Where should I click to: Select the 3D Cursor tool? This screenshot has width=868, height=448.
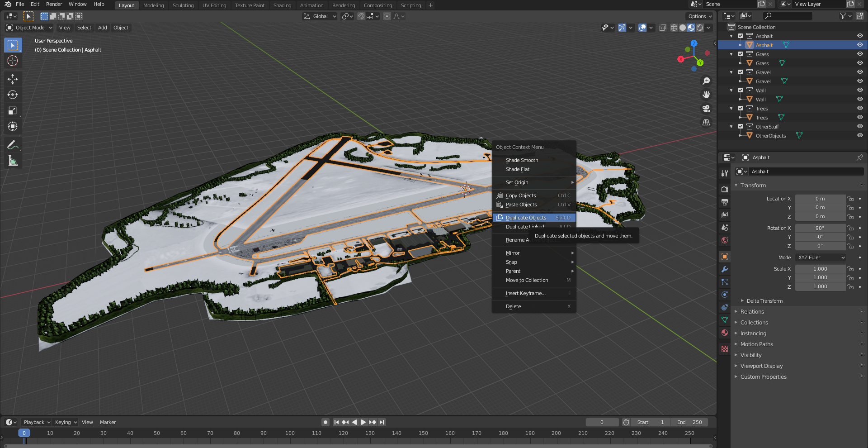pos(13,61)
